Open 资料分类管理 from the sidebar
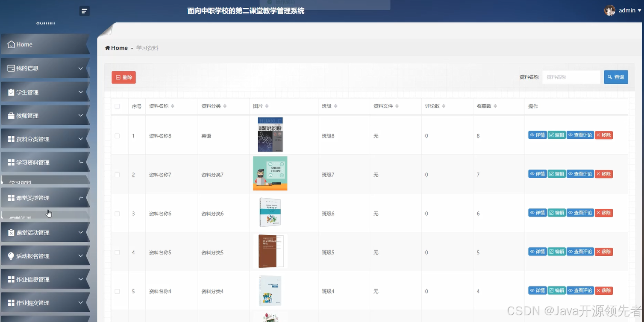 (x=11, y=138)
